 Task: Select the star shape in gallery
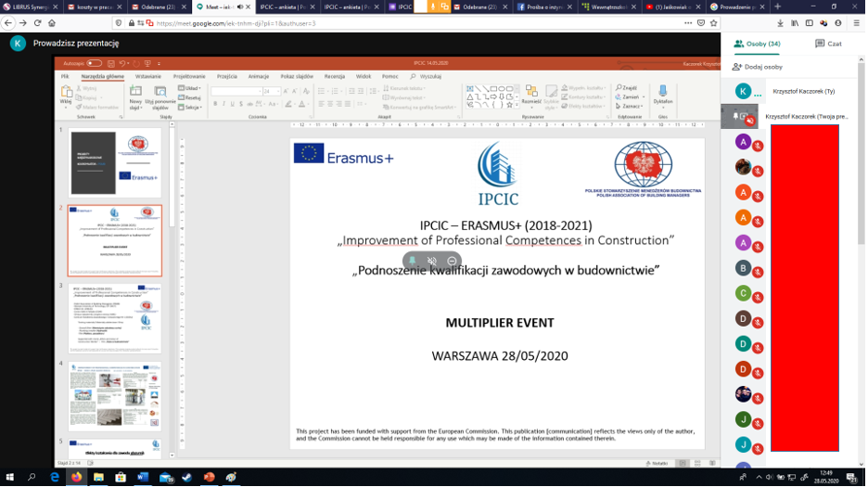point(509,105)
